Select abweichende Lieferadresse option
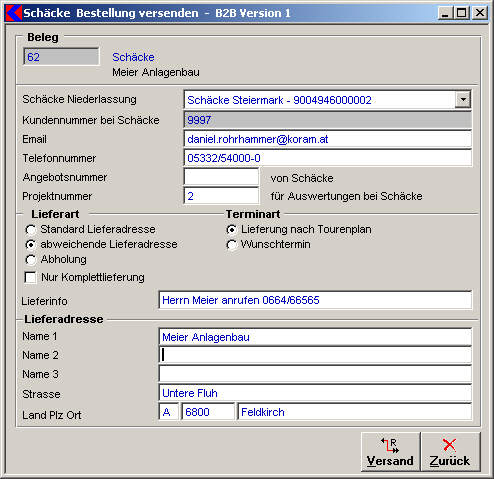The height and width of the screenshot is (479, 494). click(31, 245)
